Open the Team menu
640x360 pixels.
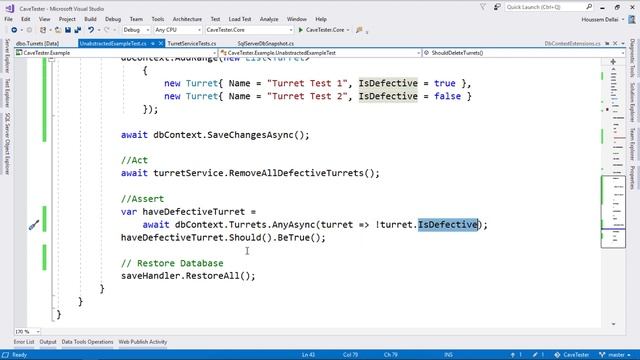136,19
